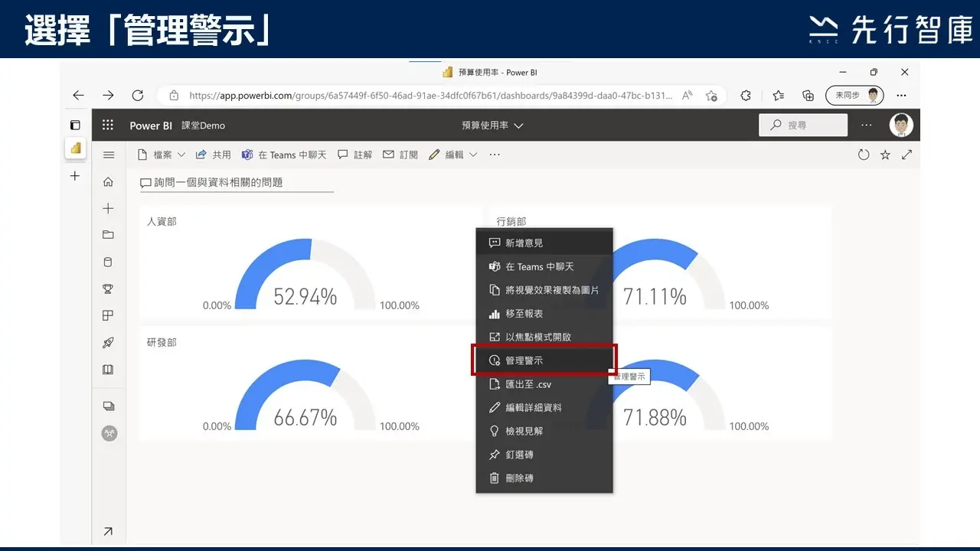Open the folder-shaped Browse icon in sidebar
This screenshot has height=551, width=980.
coord(108,235)
